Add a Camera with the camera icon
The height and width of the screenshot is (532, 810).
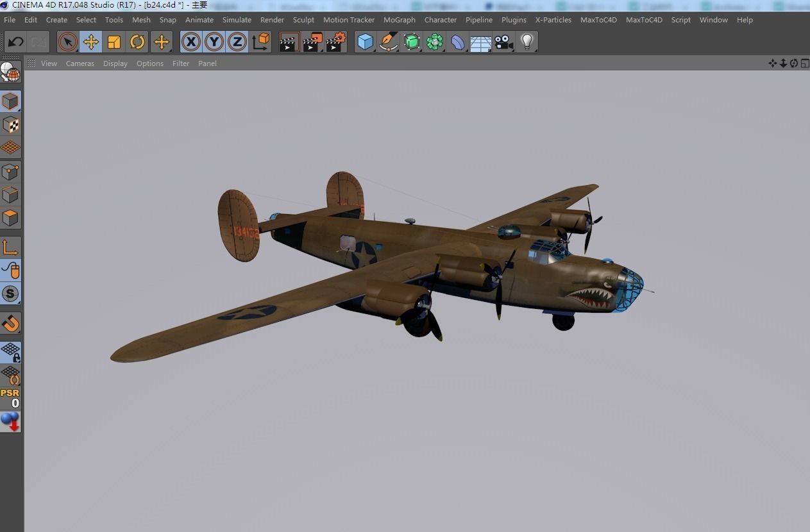(x=503, y=42)
